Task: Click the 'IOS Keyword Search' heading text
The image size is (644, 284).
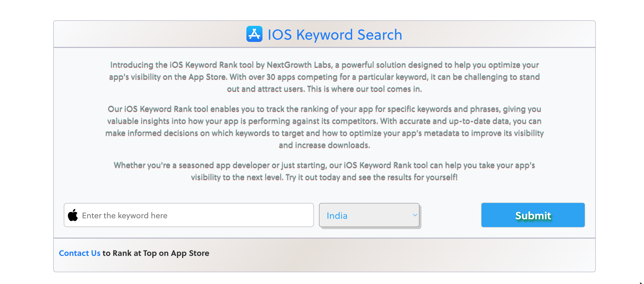Action: pos(335,34)
